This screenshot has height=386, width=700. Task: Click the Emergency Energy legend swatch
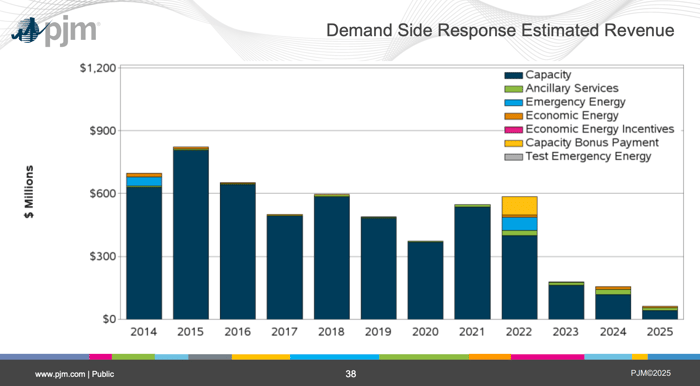point(513,103)
